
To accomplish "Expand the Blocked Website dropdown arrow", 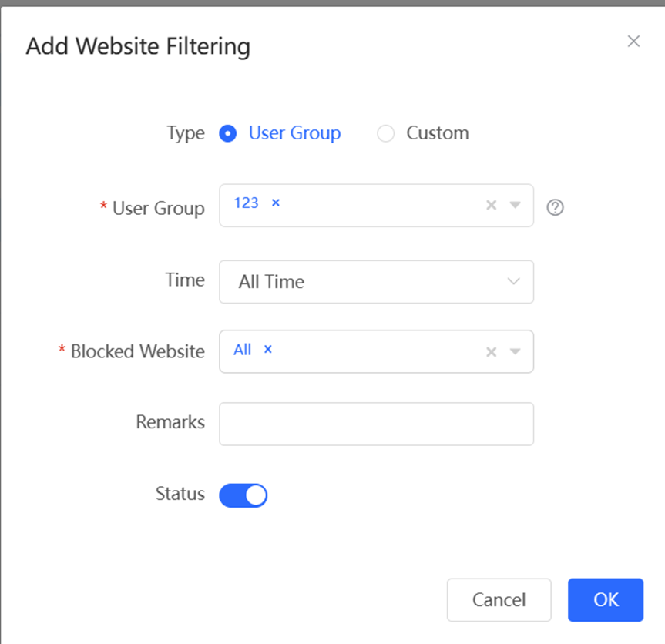I will pyautogui.click(x=515, y=351).
